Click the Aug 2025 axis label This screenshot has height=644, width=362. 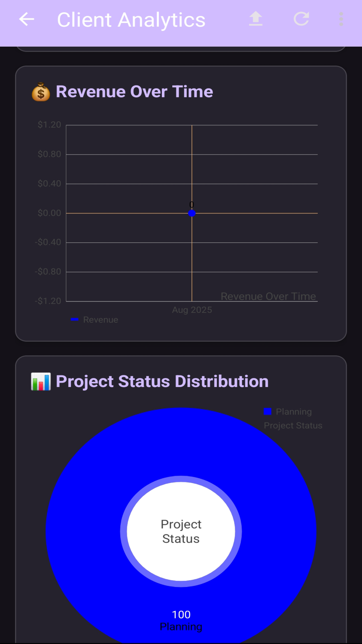click(192, 310)
